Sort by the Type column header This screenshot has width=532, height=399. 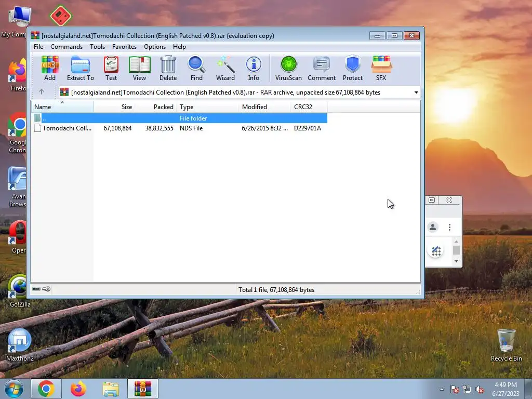(x=208, y=107)
